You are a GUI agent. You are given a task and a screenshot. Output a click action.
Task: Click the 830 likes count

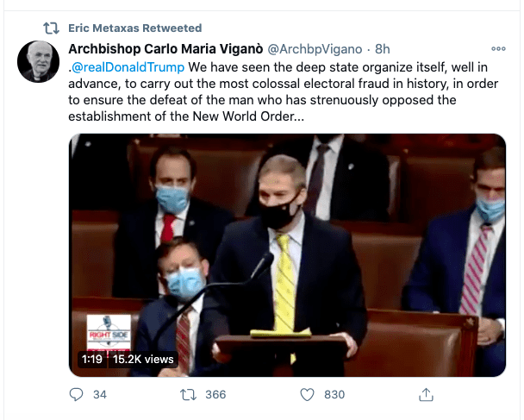point(334,394)
